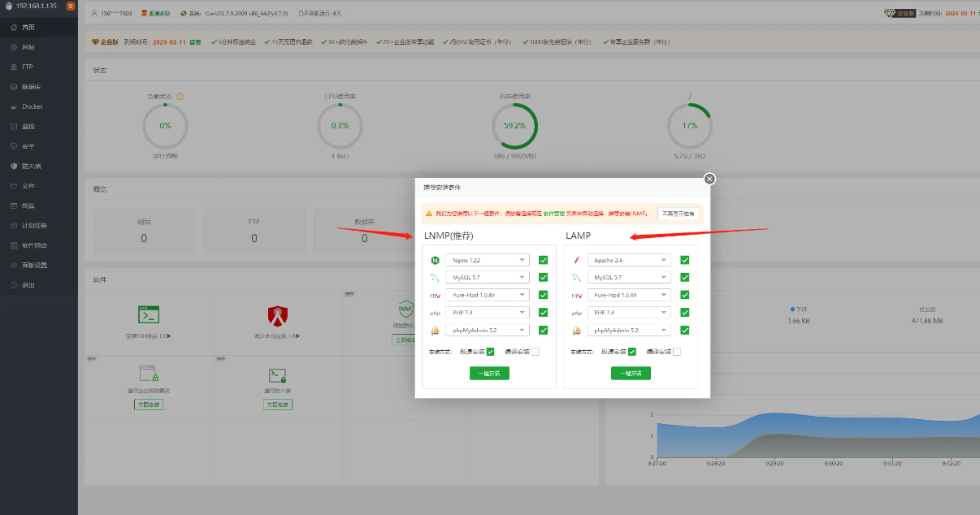Open the SSH terminal icon in software panel
Viewport: 980px width, 515px height.
pos(148,314)
